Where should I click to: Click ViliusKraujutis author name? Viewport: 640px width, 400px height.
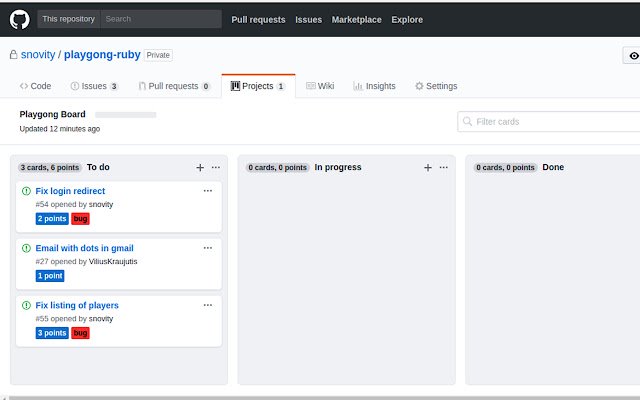pyautogui.click(x=113, y=262)
